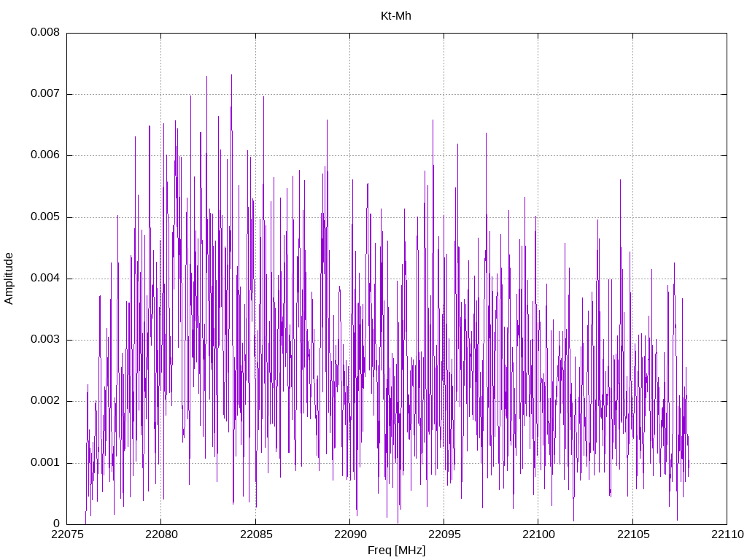The image size is (747, 560).
Task: Click the 22110 x-axis tick label
Action: click(x=727, y=534)
